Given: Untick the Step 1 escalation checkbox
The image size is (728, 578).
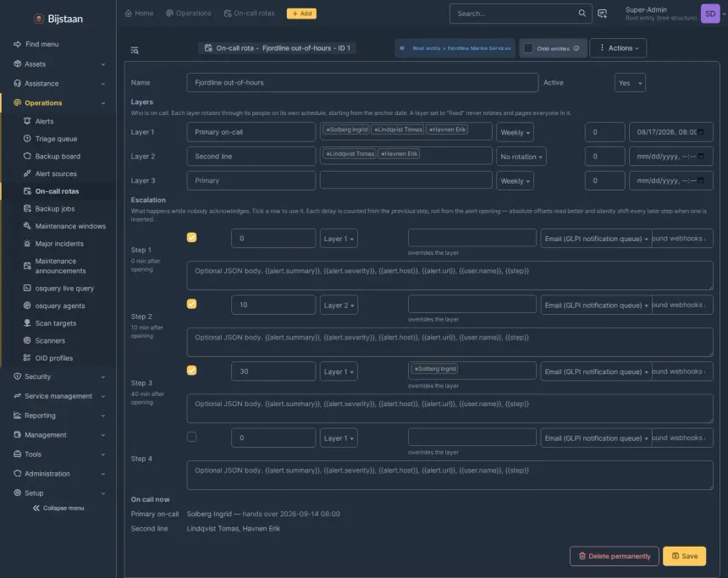Looking at the screenshot, I should [192, 237].
